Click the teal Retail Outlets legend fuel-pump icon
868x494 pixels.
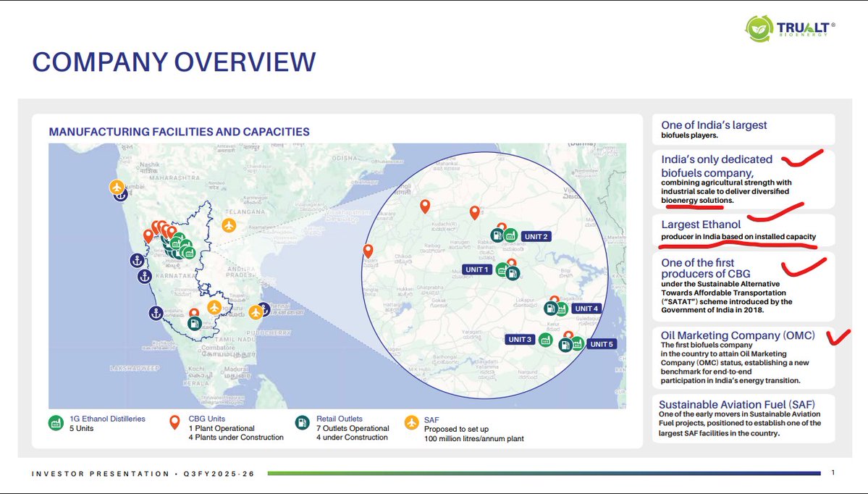tap(303, 423)
